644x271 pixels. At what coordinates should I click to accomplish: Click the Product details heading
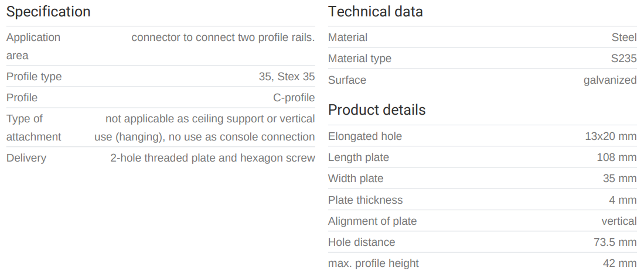tap(377, 110)
